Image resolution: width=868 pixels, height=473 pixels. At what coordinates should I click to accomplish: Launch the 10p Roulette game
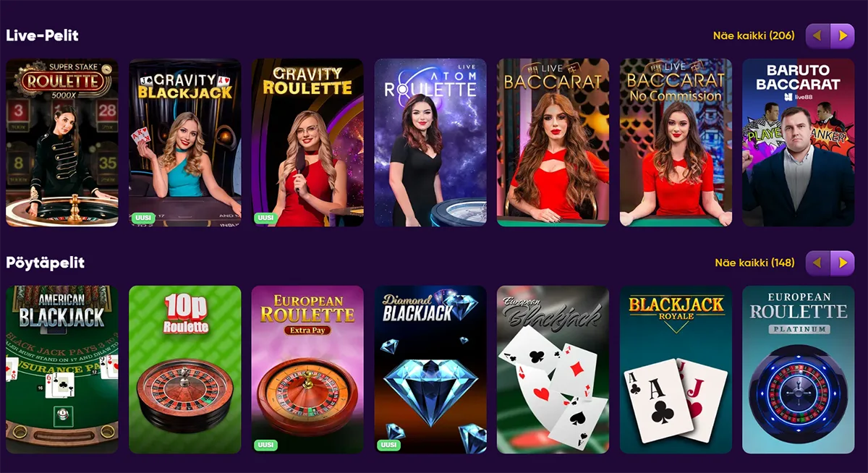pyautogui.click(x=184, y=370)
